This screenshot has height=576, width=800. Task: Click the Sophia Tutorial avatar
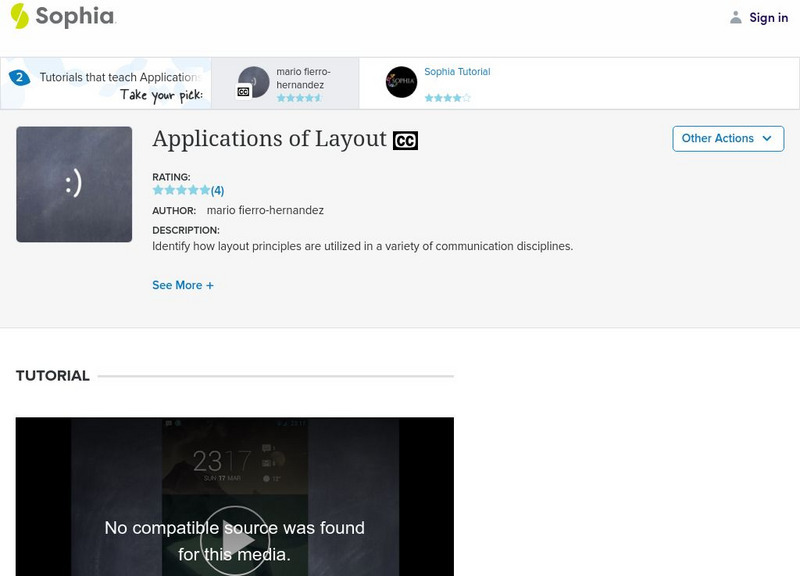coord(402,81)
